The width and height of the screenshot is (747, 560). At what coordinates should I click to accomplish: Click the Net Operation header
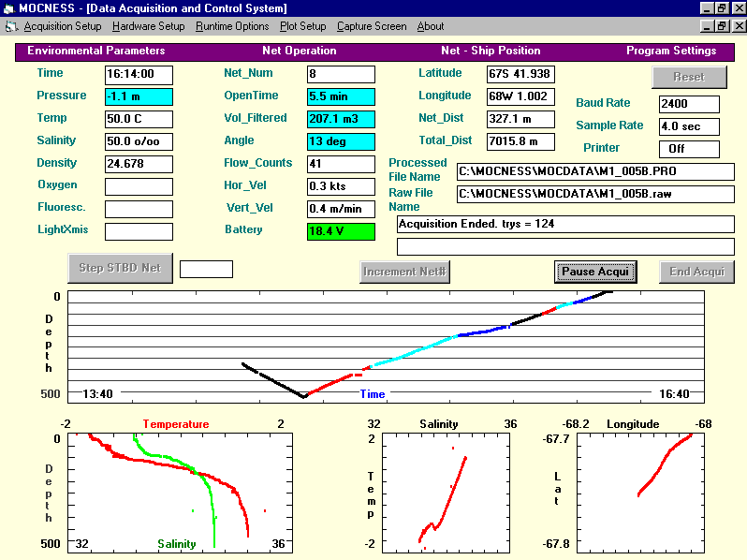tap(300, 51)
